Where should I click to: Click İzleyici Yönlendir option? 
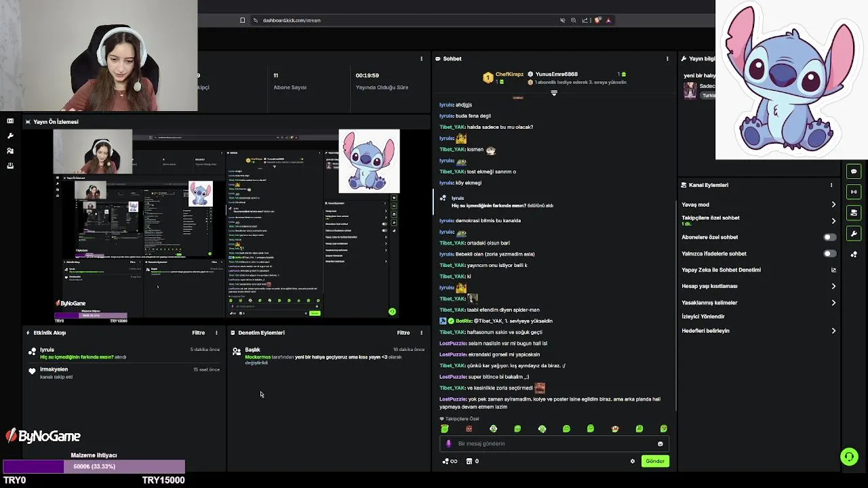703,317
